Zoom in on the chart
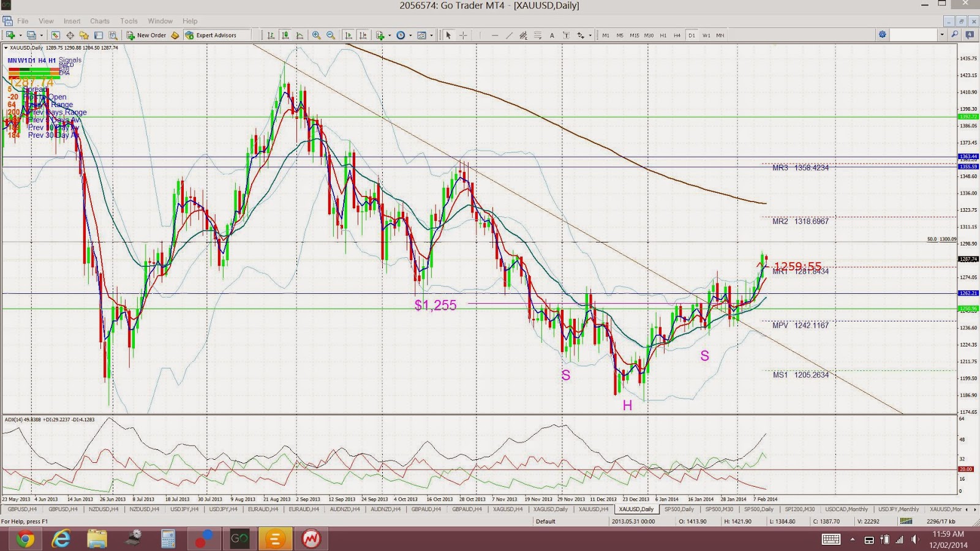The image size is (980, 551). pos(317,36)
